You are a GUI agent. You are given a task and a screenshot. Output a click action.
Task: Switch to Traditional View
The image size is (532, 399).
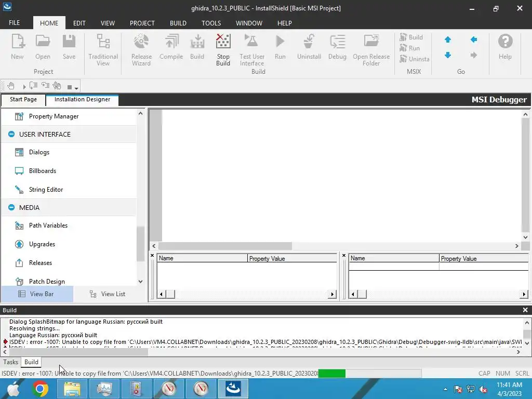tap(103, 50)
